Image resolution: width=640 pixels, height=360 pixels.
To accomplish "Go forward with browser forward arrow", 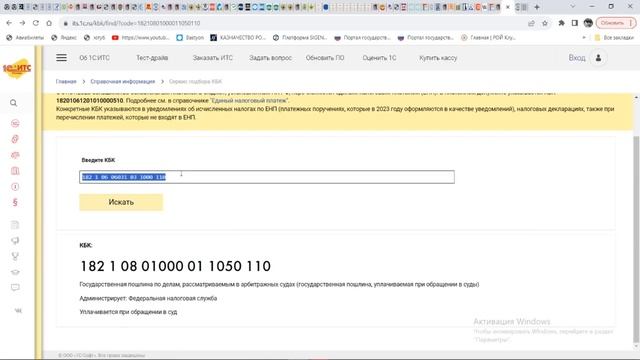I will (x=22, y=23).
